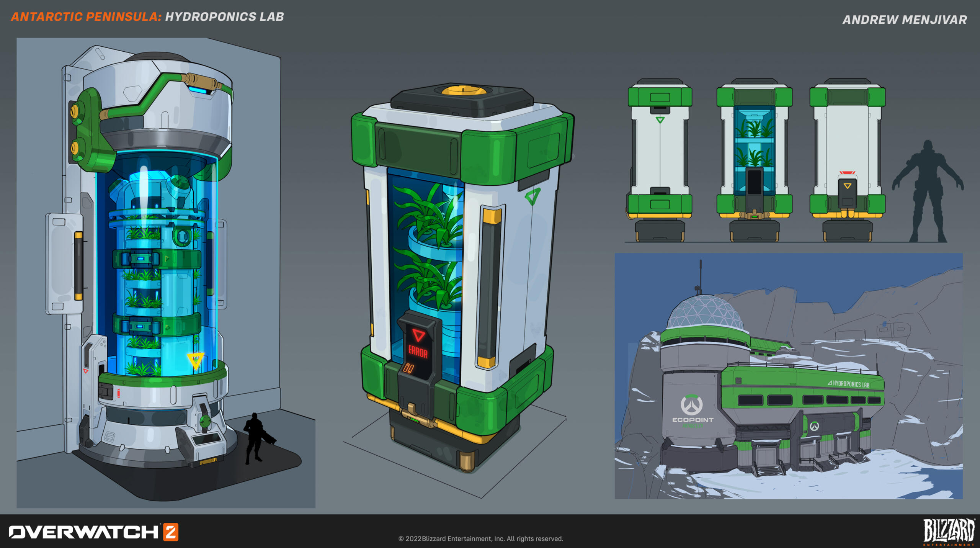The height and width of the screenshot is (548, 980).
Task: Click the orange 2 badge in logo
Action: (171, 532)
